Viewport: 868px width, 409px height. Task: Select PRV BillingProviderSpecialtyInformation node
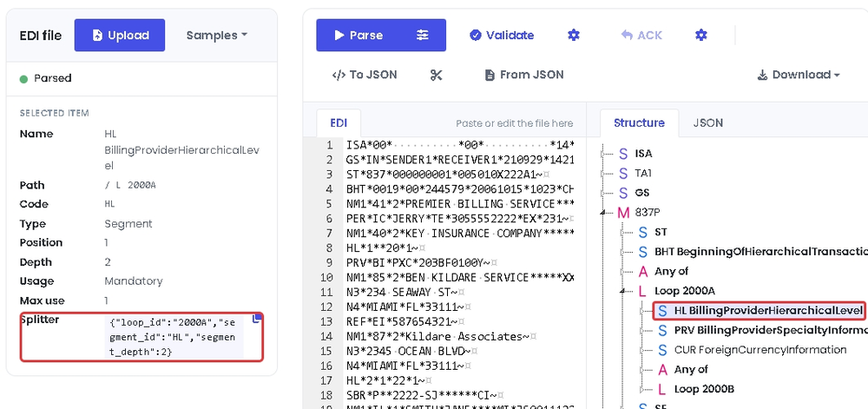771,330
